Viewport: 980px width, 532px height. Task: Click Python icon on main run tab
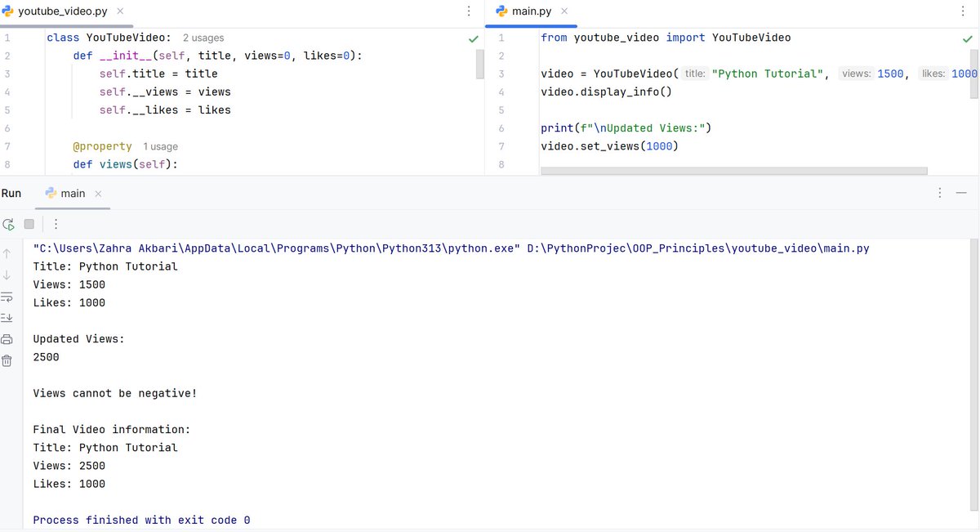pos(51,193)
